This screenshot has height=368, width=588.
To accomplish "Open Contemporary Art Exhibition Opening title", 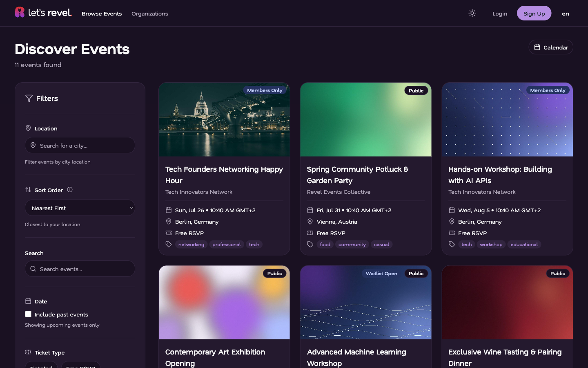I will click(215, 358).
